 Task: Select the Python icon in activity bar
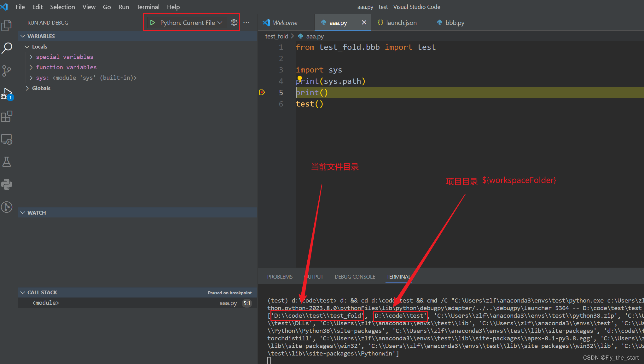tap(7, 184)
